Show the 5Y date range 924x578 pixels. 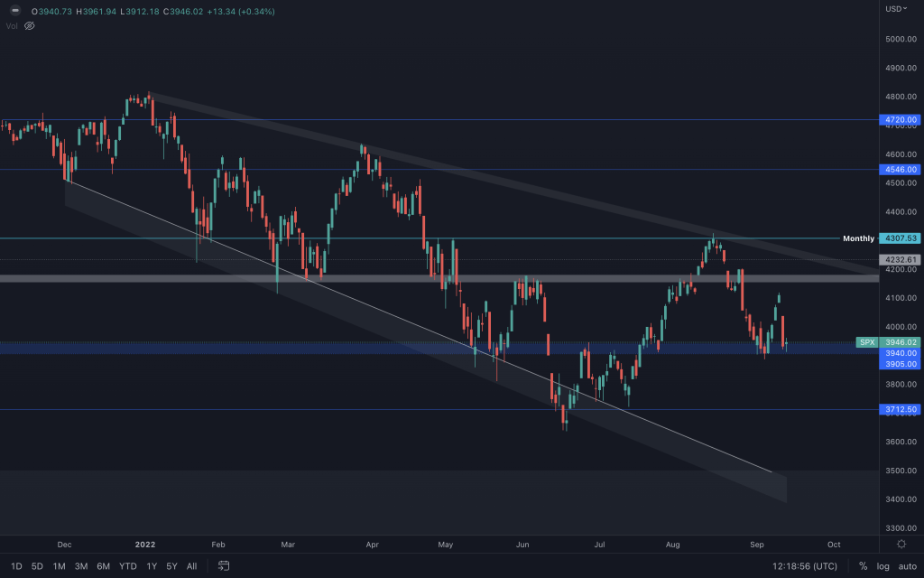(171, 566)
